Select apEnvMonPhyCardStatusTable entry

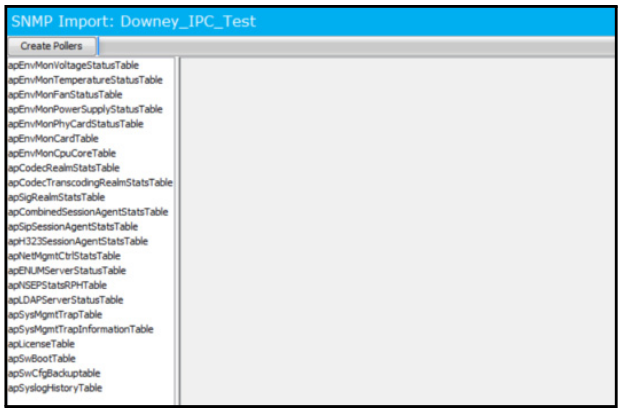[75, 124]
